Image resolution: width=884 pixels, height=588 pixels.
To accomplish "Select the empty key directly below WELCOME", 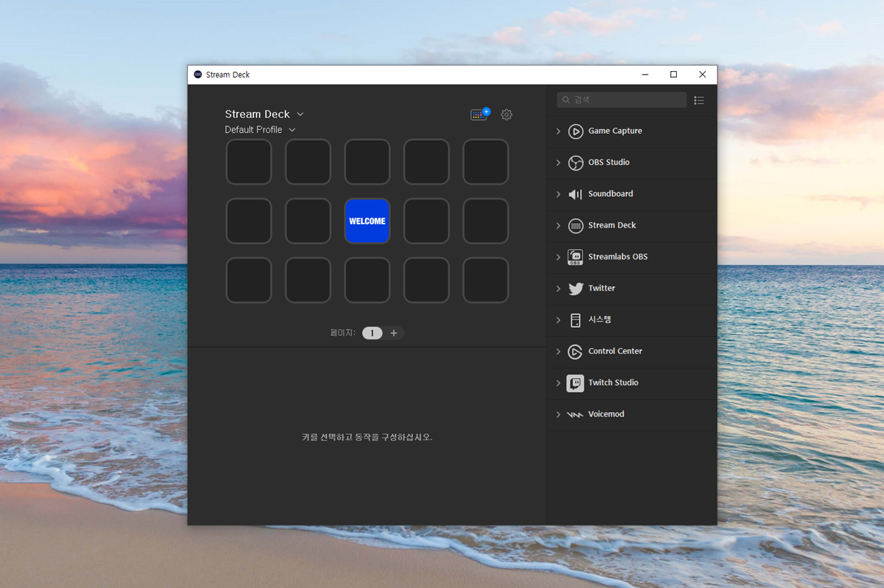I will (367, 281).
